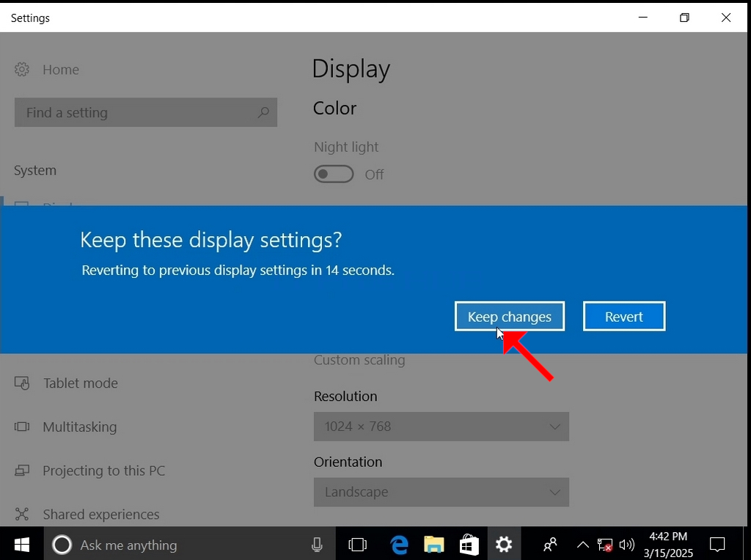This screenshot has height=560, width=751.
Task: Launch Microsoft Edge from taskbar
Action: (399, 545)
